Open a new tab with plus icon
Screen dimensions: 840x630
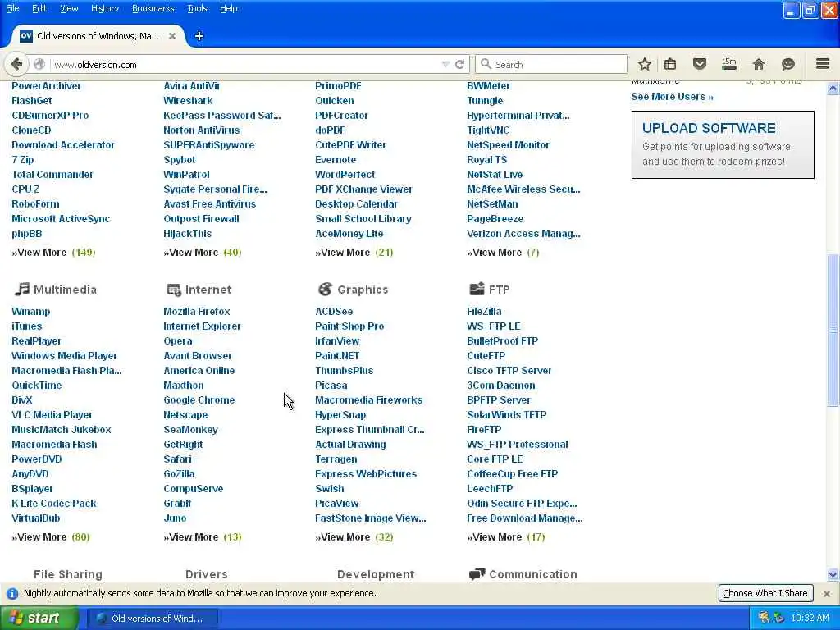pyautogui.click(x=199, y=36)
